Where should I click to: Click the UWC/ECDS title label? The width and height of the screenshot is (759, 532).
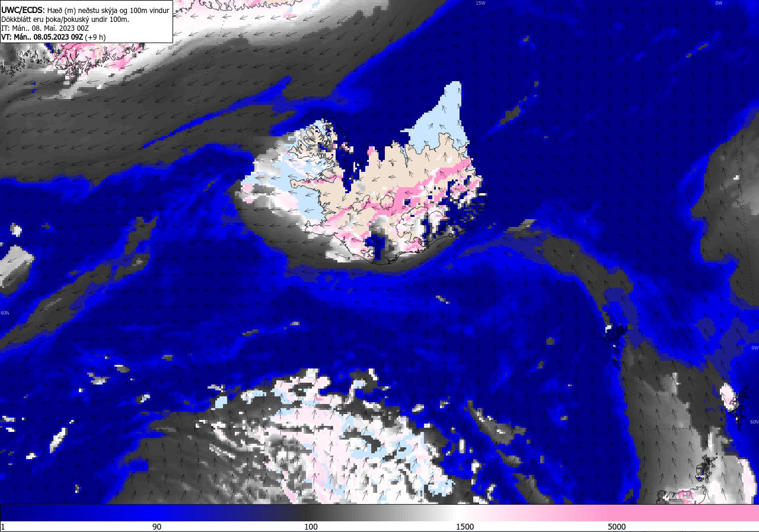click(x=23, y=10)
